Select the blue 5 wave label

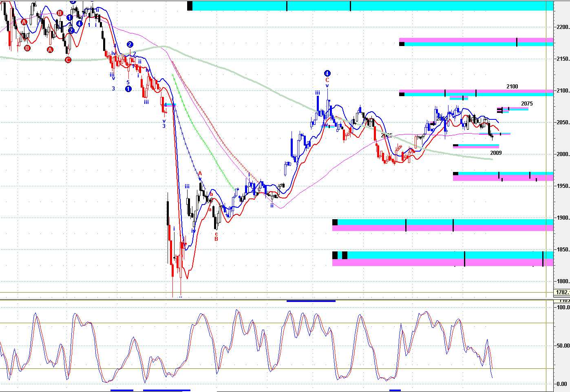(128, 82)
